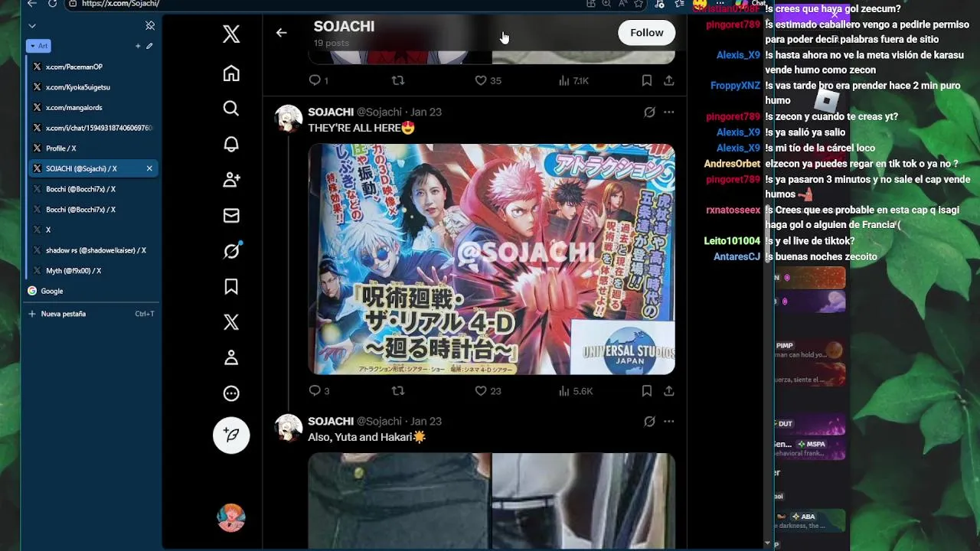Open the Jujutsu Kaisen 4-D image
Viewport: 980px width, 551px height.
pyautogui.click(x=492, y=259)
